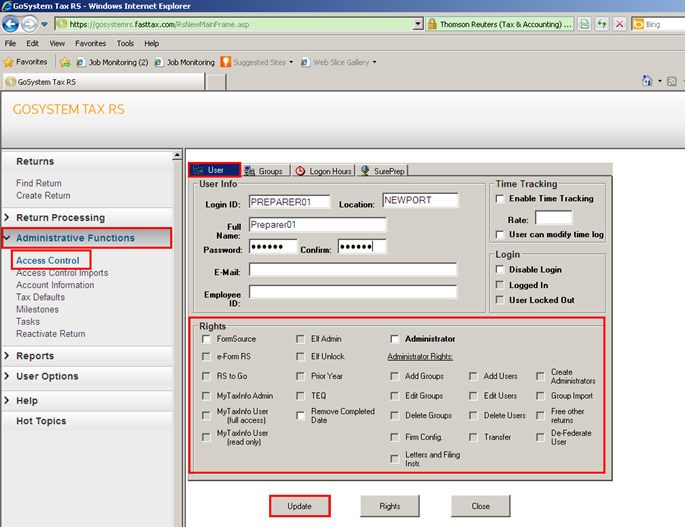Toggle the Disable Login checkbox
Image resolution: width=685 pixels, height=527 pixels.
pos(499,269)
